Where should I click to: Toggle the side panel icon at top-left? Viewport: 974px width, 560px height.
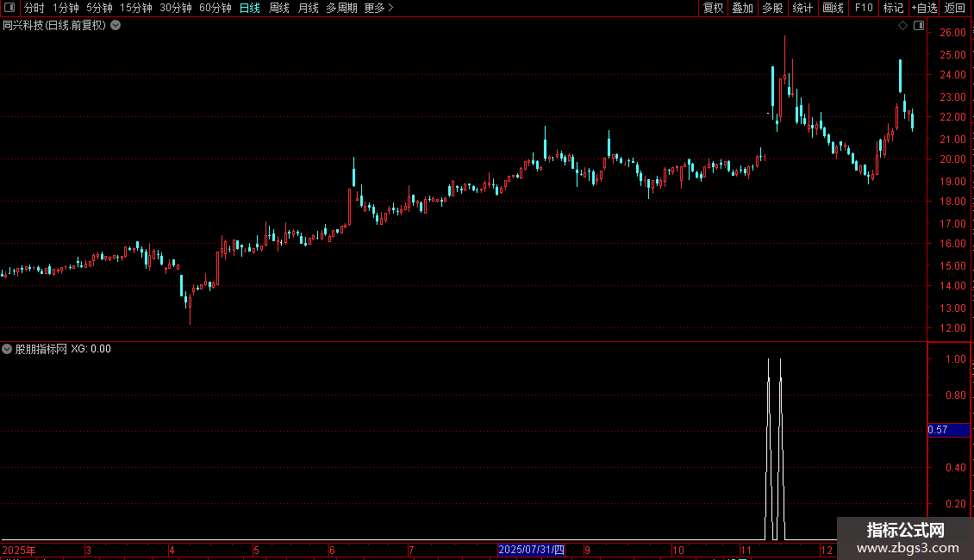tap(9, 8)
